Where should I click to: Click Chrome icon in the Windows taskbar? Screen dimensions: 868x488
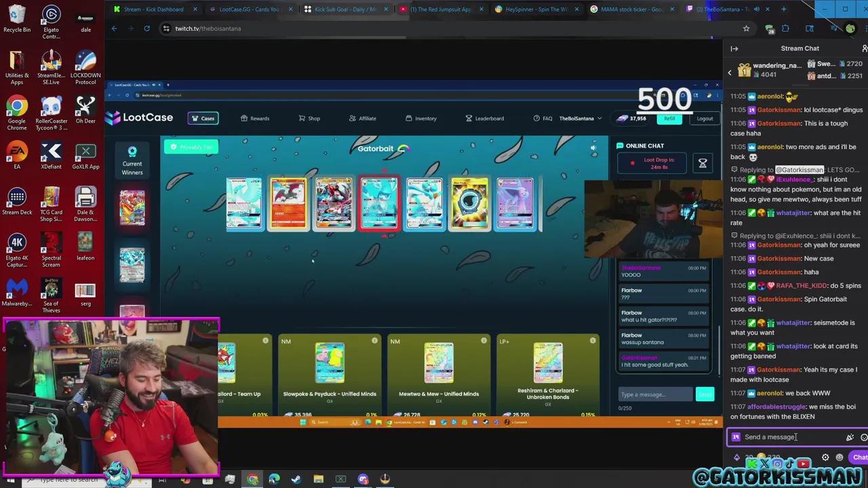click(252, 480)
